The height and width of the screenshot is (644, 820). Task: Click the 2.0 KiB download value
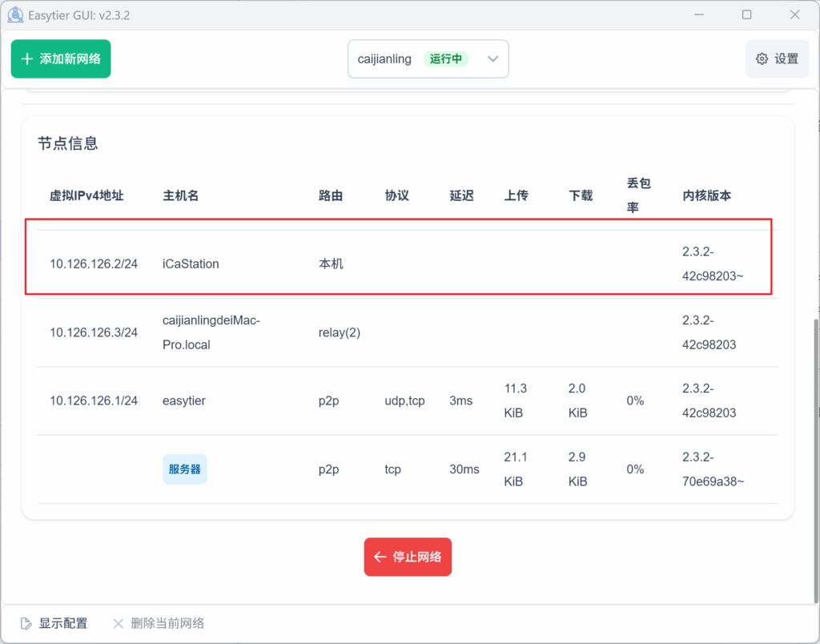click(x=578, y=400)
